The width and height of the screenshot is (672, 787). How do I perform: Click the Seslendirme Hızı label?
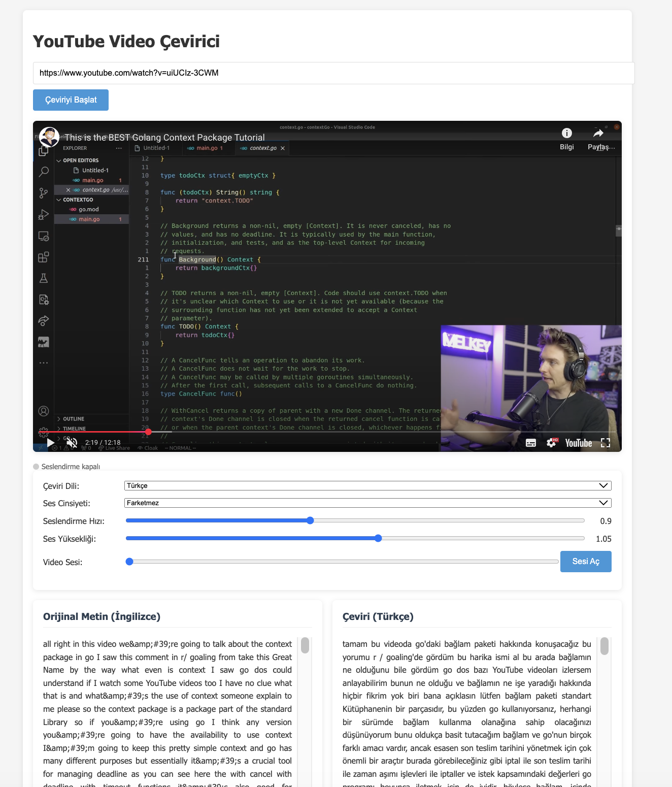click(x=74, y=521)
